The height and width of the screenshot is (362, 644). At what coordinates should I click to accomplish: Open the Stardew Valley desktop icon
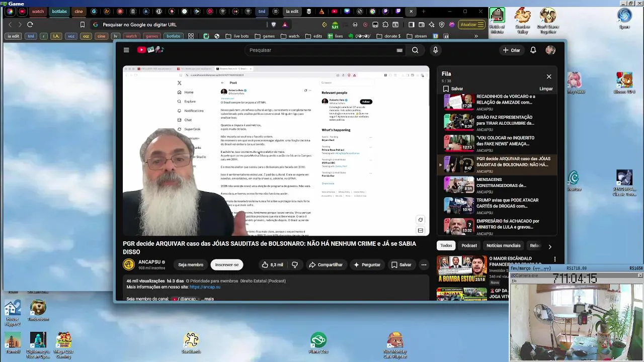(523, 21)
